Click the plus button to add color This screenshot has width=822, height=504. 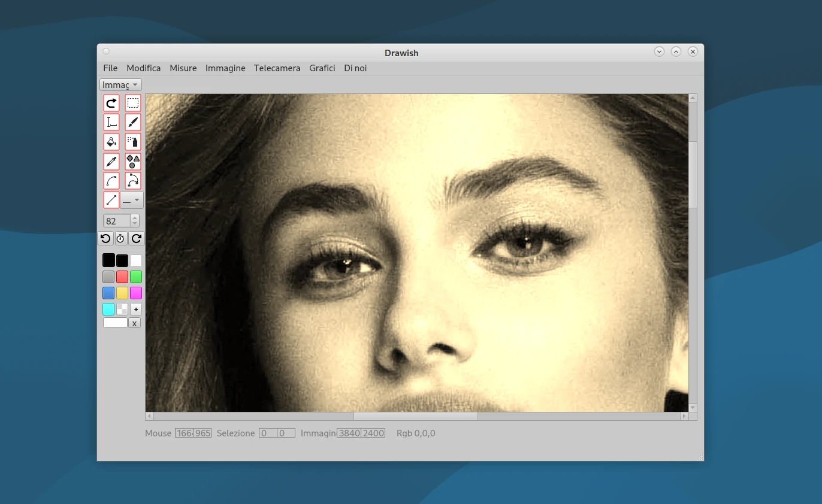point(136,309)
